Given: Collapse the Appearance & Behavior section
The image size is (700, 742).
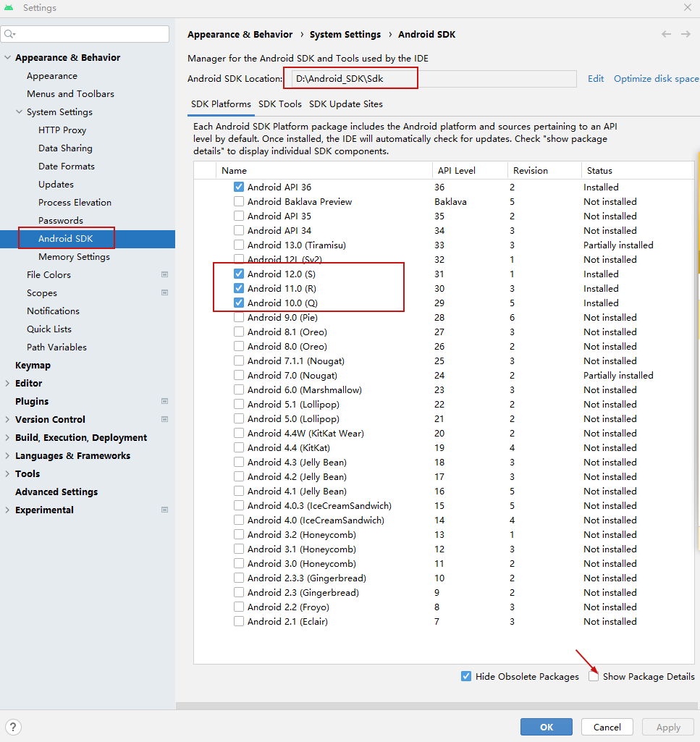Looking at the screenshot, I should coord(7,57).
